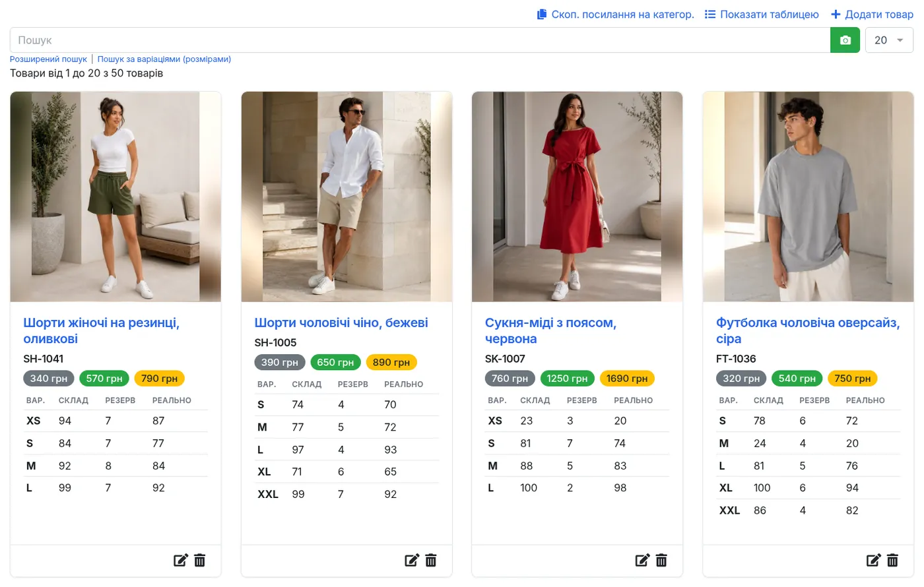Select the 390 грн price badge

tap(280, 362)
